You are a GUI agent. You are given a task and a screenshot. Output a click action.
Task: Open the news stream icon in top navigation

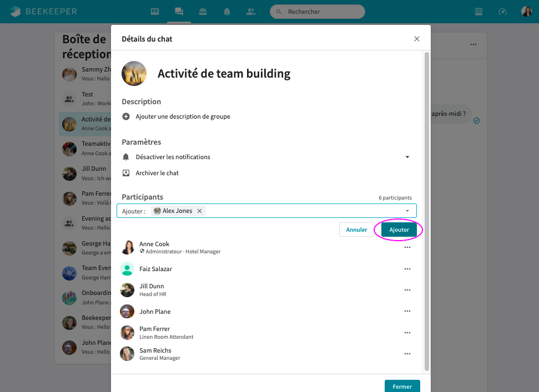[155, 12]
